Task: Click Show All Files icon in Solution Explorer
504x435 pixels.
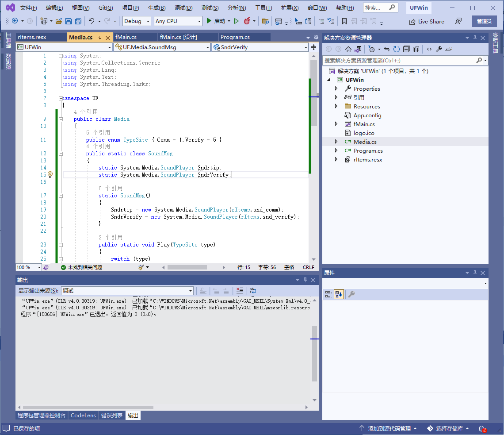Action: (416, 49)
